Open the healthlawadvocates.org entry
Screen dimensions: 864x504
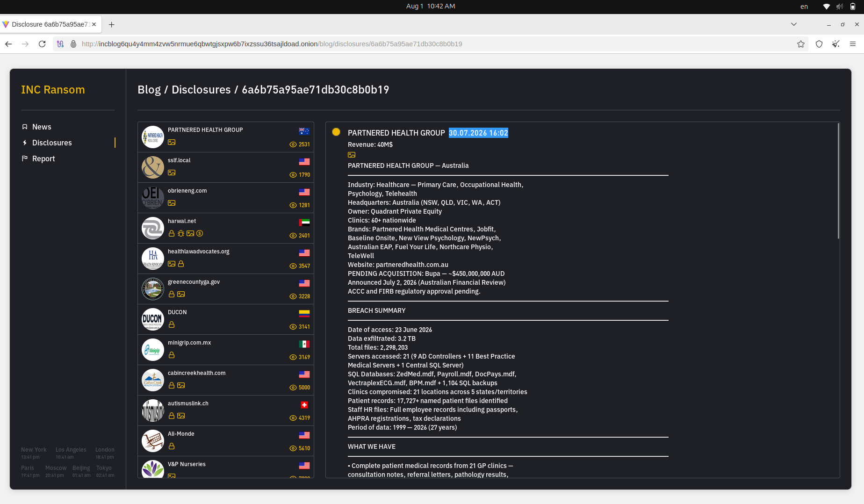click(x=226, y=259)
